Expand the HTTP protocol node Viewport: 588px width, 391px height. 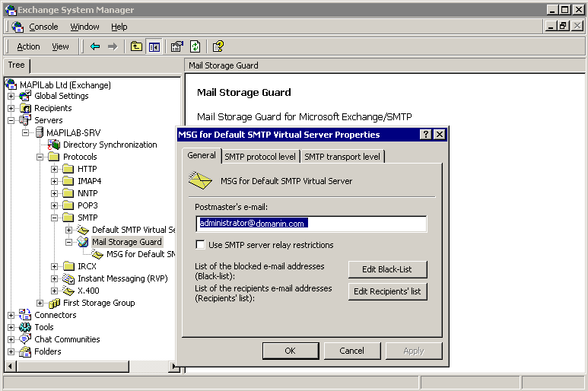[54, 169]
